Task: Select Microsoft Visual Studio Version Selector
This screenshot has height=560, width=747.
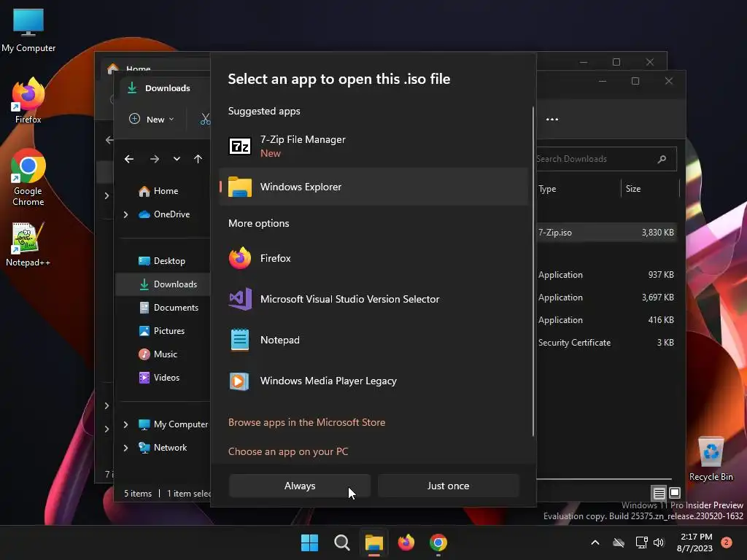Action: (x=373, y=299)
